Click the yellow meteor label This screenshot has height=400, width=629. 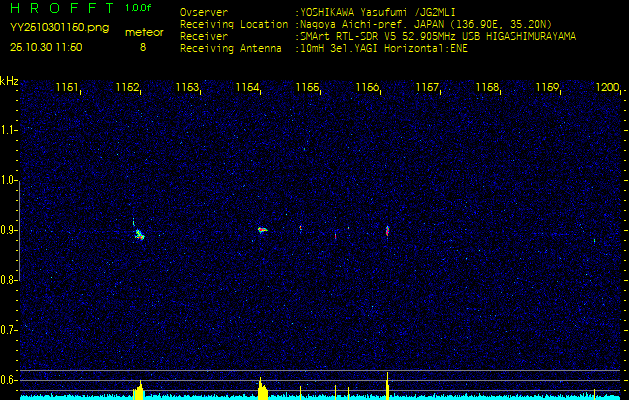(142, 32)
